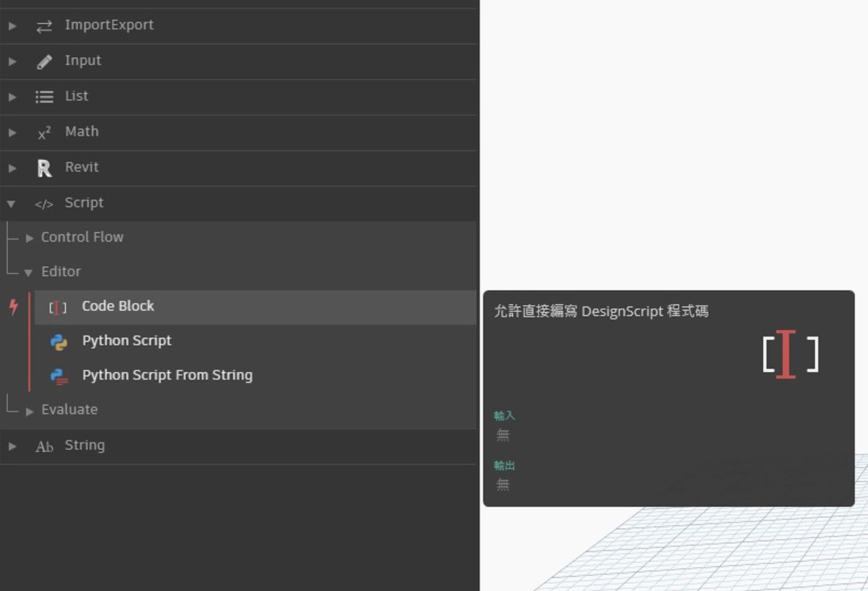Click the 無 value under 輸入
The image size is (868, 591).
(503, 435)
